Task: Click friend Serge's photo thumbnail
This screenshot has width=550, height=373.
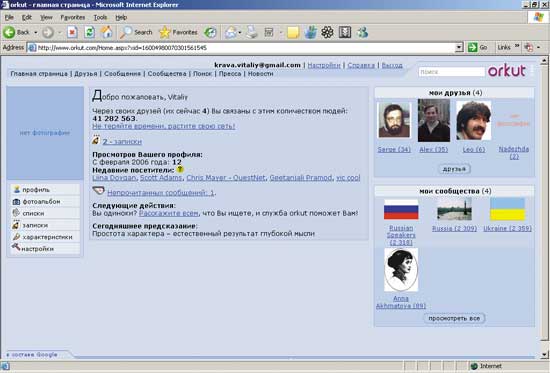Action: (394, 120)
